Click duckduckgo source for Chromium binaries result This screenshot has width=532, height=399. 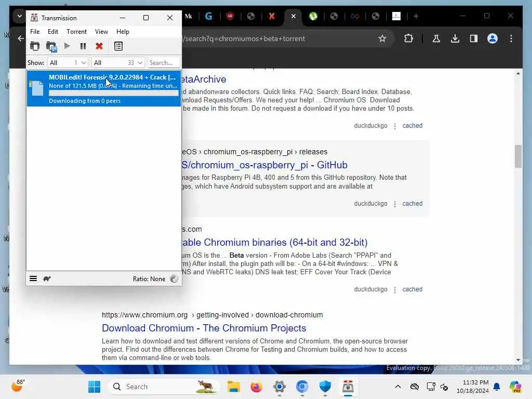(x=370, y=289)
